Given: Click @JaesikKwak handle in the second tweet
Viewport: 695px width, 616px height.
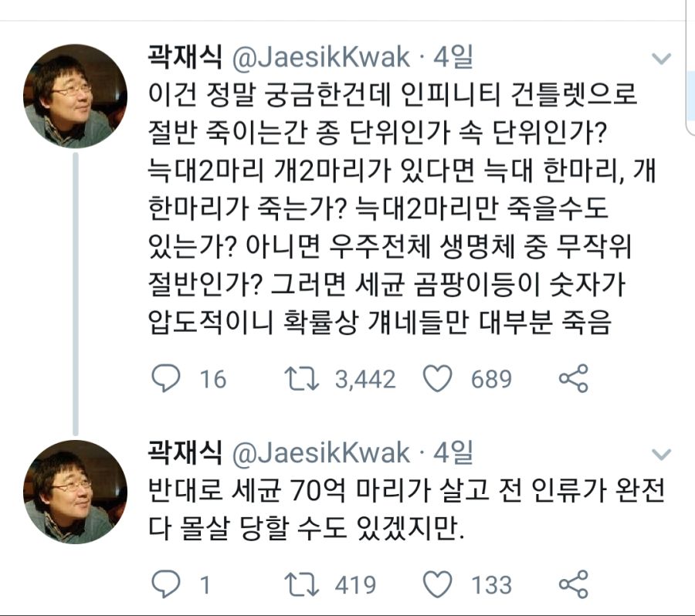Looking at the screenshot, I should (x=321, y=452).
